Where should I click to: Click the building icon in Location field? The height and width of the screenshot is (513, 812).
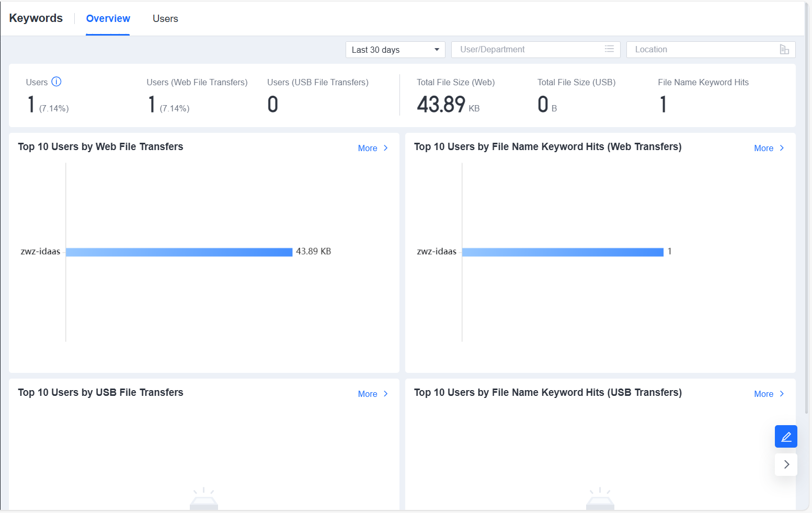pos(784,49)
